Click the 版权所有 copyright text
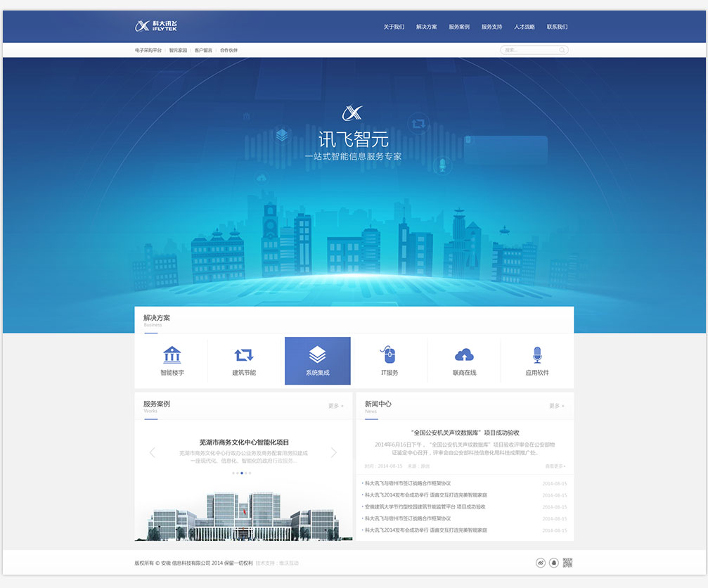The image size is (708, 588). pos(193,563)
